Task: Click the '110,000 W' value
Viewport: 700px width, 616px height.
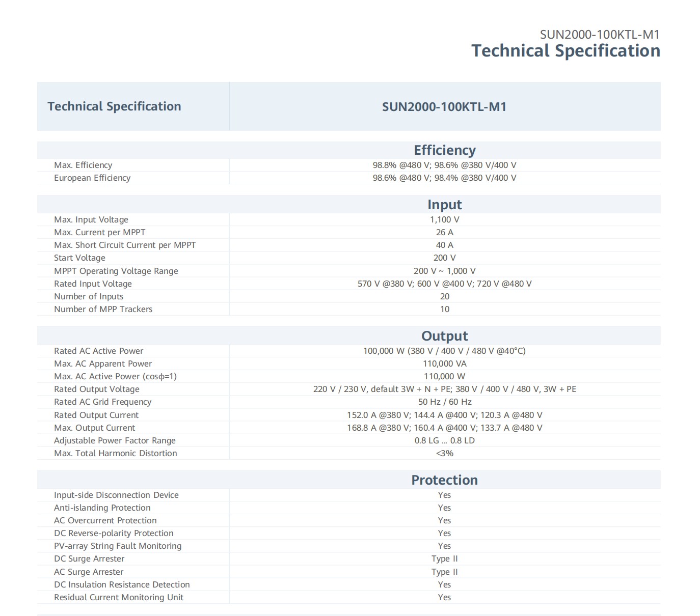Action: [445, 376]
